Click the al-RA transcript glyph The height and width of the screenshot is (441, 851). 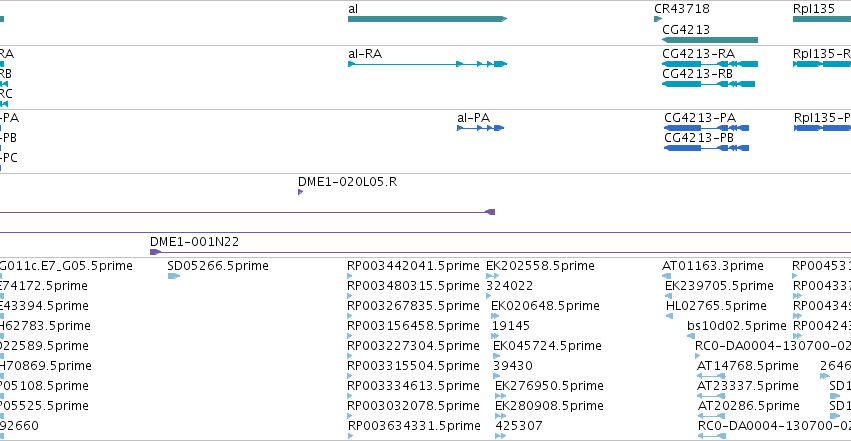[x=427, y=64]
